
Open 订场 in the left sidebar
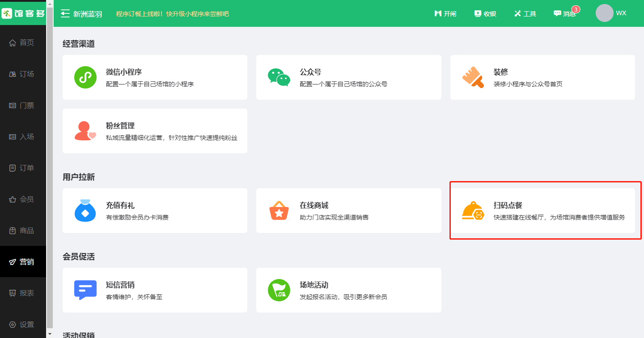pos(23,74)
